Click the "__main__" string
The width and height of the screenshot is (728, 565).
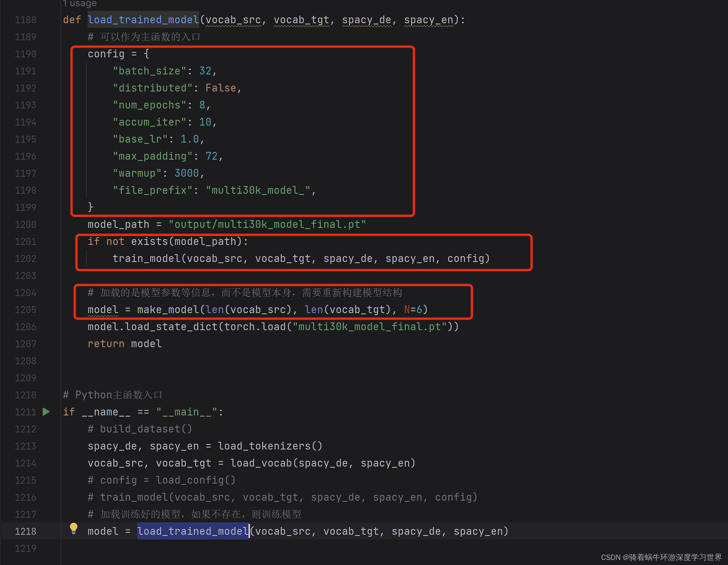coord(186,412)
